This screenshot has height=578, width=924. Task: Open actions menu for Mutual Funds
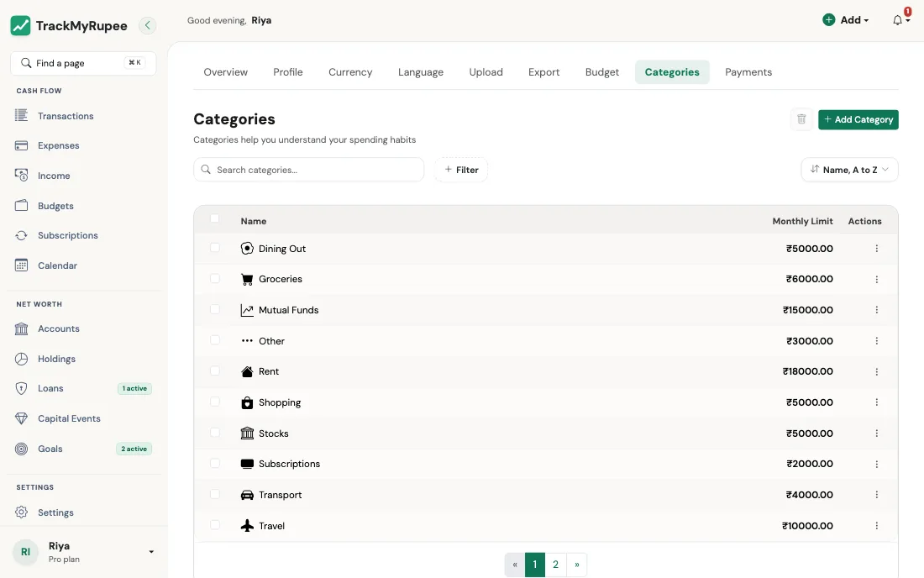click(876, 310)
